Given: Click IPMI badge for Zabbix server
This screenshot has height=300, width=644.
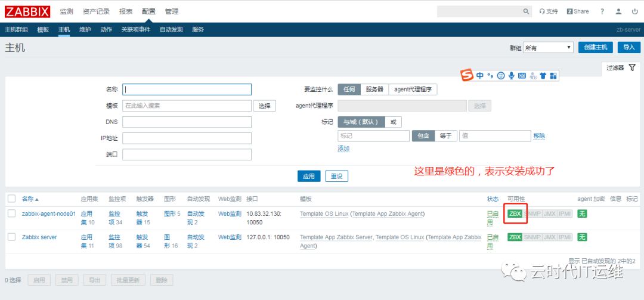Looking at the screenshot, I should pyautogui.click(x=565, y=237).
